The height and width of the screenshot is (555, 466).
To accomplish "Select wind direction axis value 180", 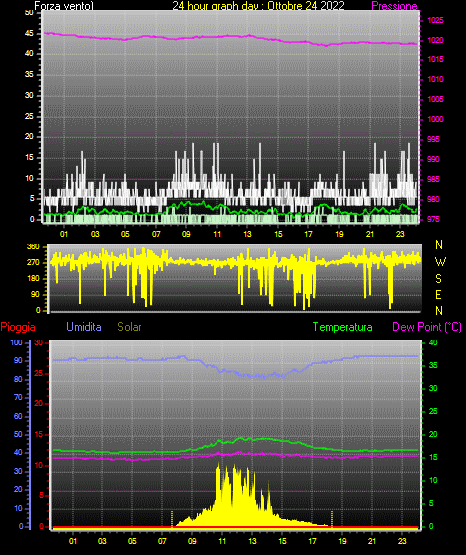I will pyautogui.click(x=33, y=279).
